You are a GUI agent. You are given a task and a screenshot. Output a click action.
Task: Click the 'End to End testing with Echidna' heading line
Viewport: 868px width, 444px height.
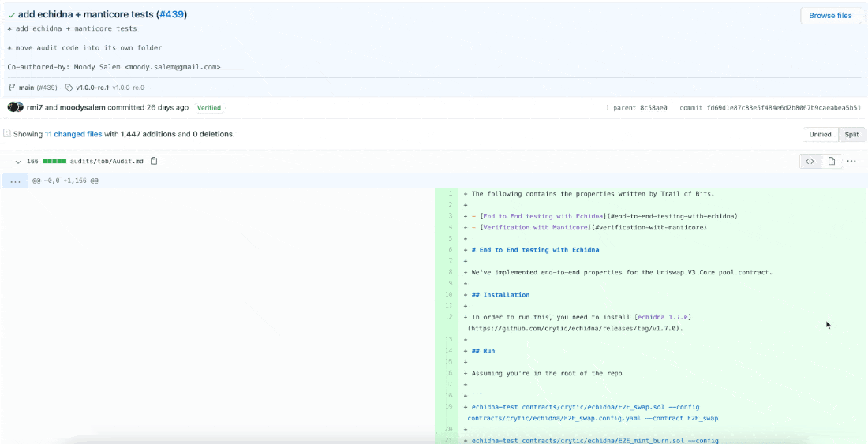(x=535, y=250)
